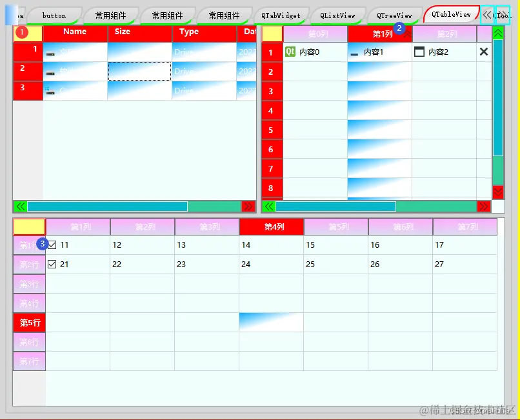Viewport: 520px width, 420px height.
Task: Select the cell with value 14
Action: 271,245
